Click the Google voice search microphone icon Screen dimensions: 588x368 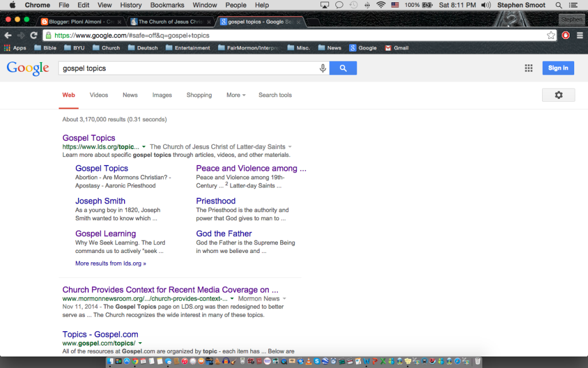click(323, 68)
